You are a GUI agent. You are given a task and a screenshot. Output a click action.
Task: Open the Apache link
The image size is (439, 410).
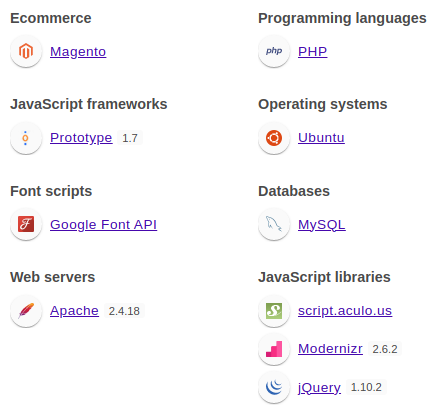(x=74, y=311)
